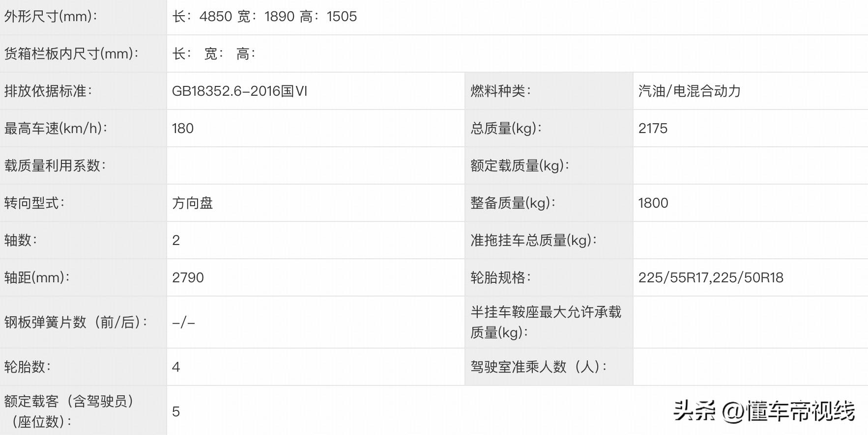Click the 驾驶室准乘人数（人） label

pyautogui.click(x=538, y=367)
